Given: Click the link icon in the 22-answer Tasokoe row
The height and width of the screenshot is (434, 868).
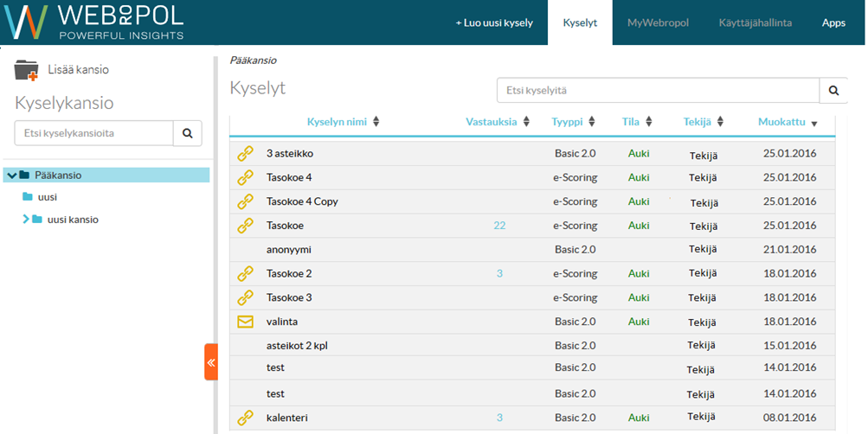Looking at the screenshot, I should click(245, 226).
